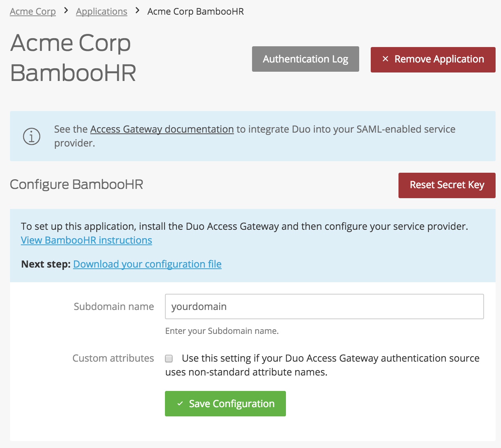Click the Configure BambooHR section heading
Viewport: 501px width, 448px height.
76,185
